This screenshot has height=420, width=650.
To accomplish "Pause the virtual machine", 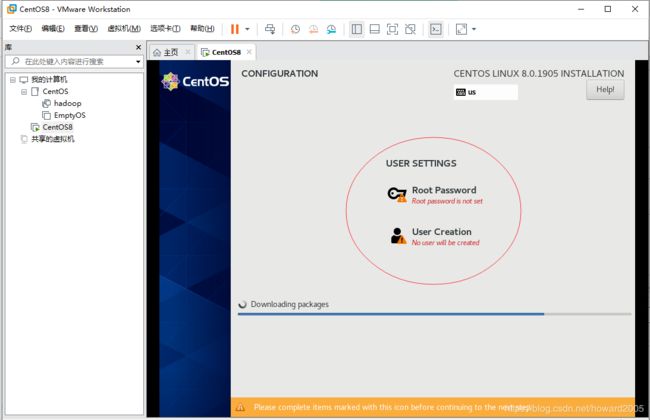I will (x=235, y=29).
